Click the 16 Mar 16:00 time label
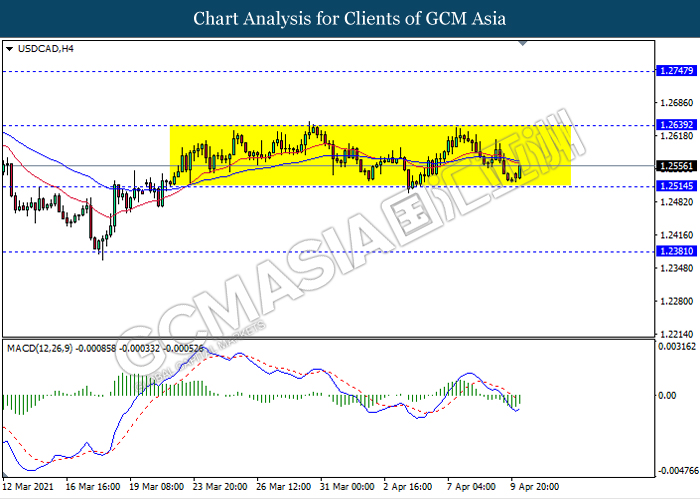The width and height of the screenshot is (700, 500). pyautogui.click(x=93, y=487)
